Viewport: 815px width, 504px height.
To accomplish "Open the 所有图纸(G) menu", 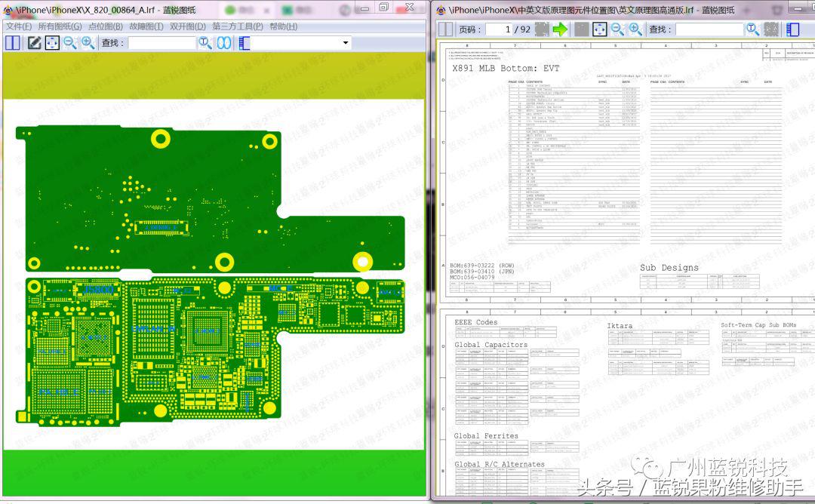I will [x=60, y=26].
